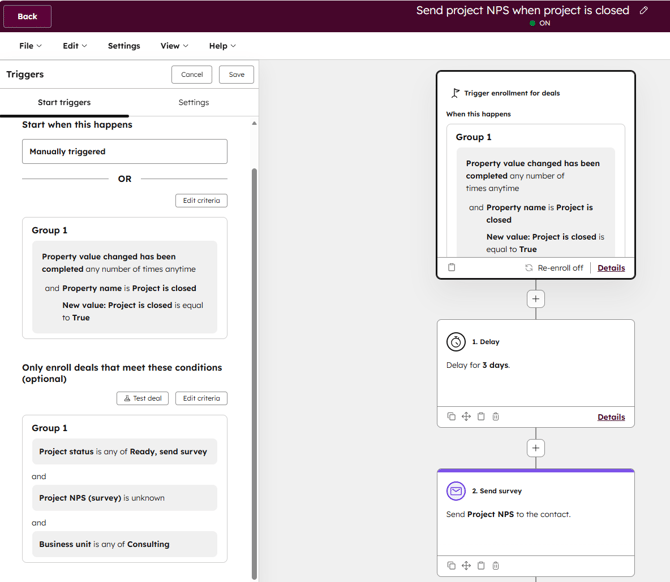Click the envelope icon on Send survey step
Image resolution: width=670 pixels, height=582 pixels.
(x=456, y=491)
